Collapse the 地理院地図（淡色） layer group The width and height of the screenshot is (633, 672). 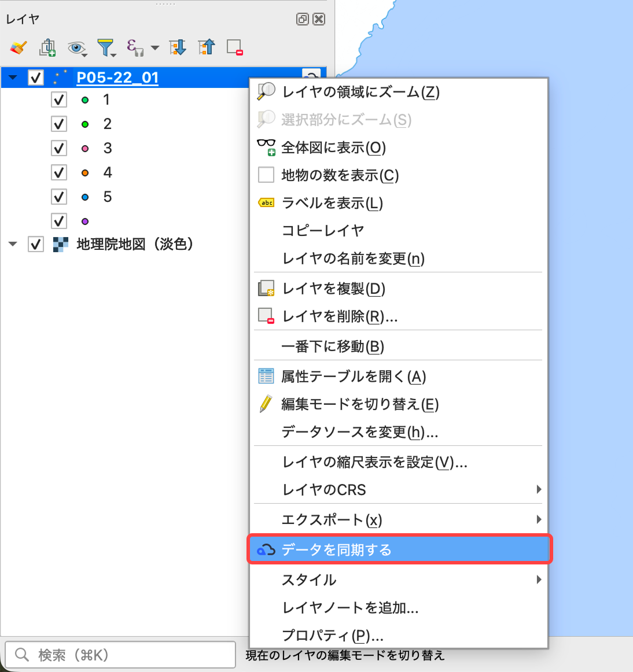click(13, 244)
